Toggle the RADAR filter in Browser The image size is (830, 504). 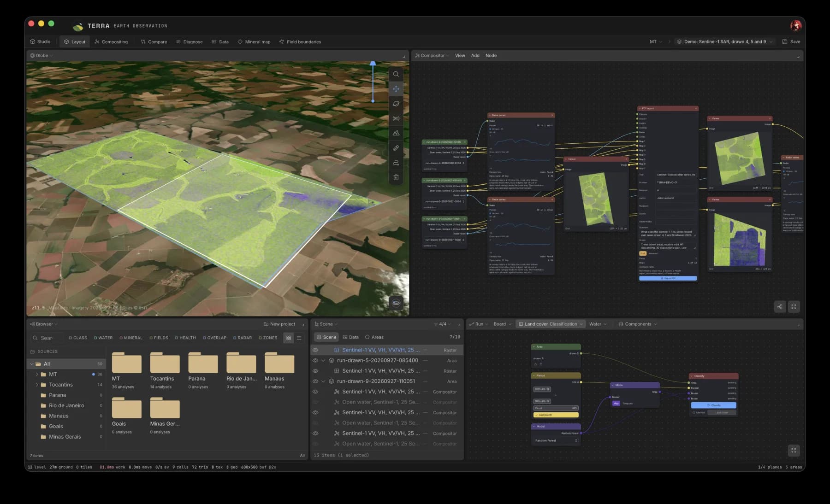point(243,338)
